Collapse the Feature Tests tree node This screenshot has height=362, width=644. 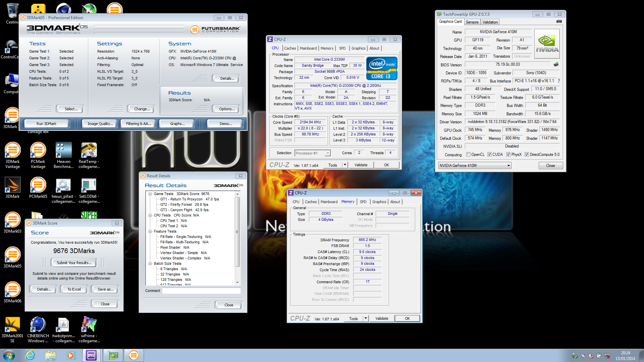[150, 232]
